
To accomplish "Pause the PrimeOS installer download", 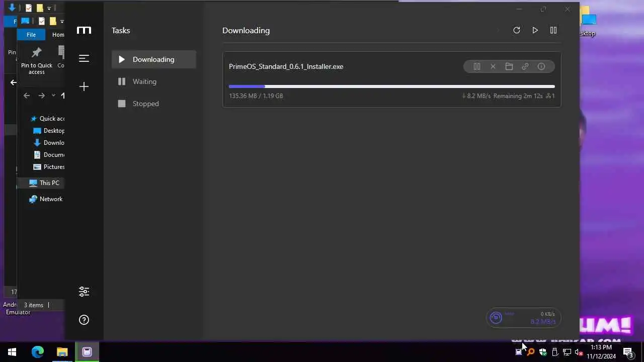I will [x=477, y=66].
